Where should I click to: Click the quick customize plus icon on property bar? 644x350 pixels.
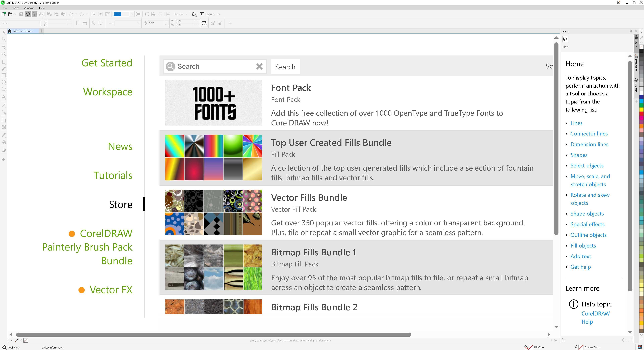(x=230, y=23)
